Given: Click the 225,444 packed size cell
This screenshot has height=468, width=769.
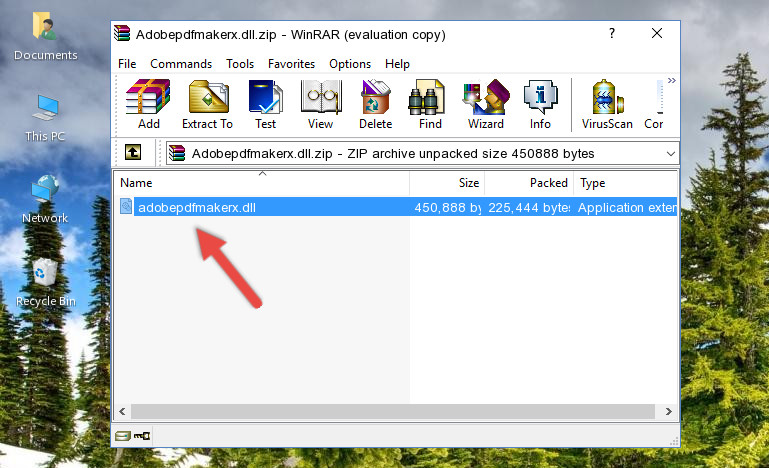Looking at the screenshot, I should (529, 208).
